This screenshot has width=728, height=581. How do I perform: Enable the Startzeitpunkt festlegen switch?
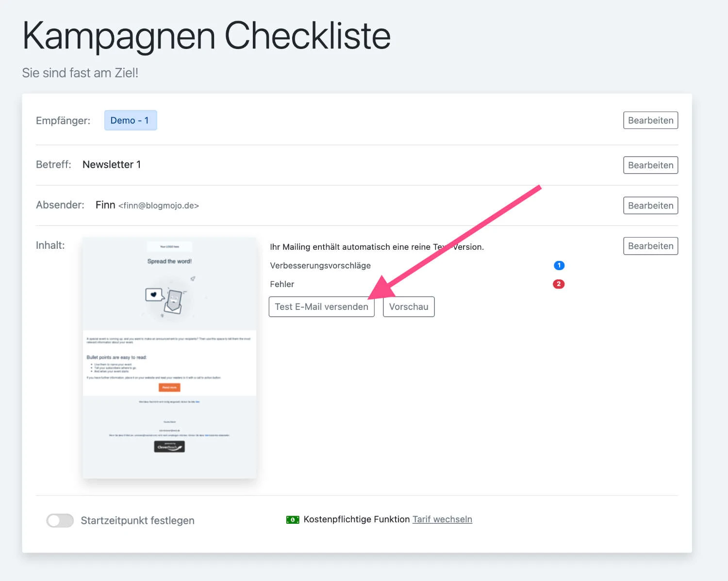60,520
